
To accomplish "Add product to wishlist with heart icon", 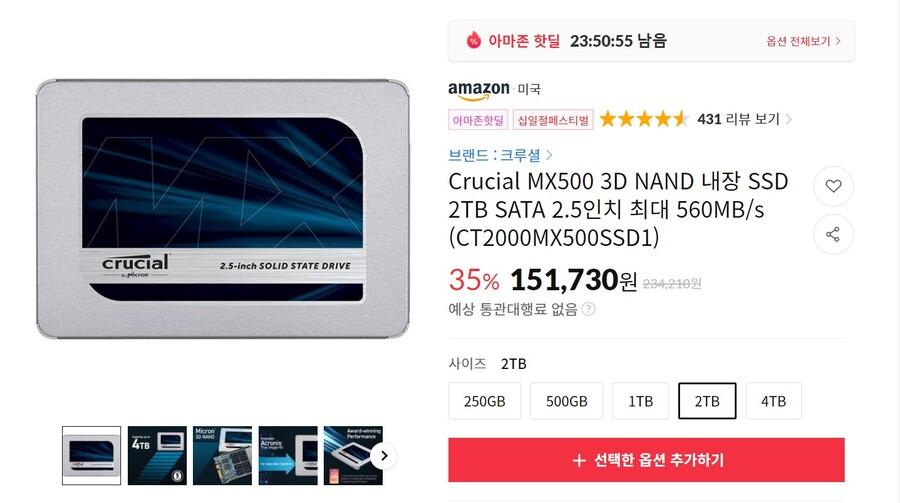I will pos(833,186).
